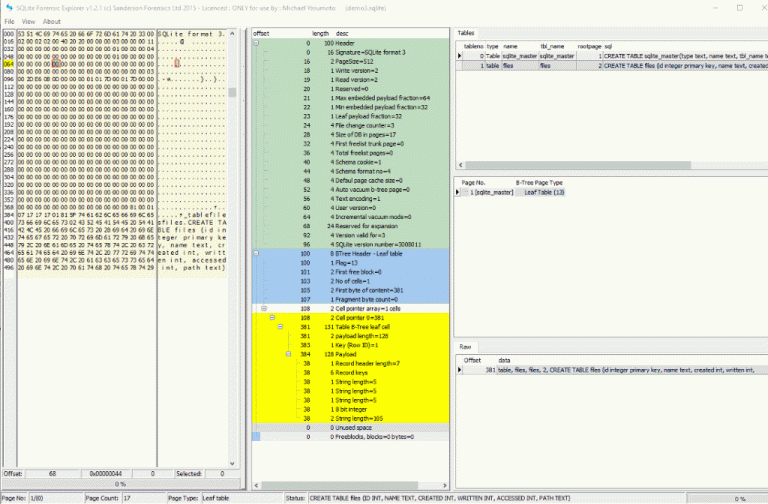Select the 'Unused space' row
Image resolution: width=768 pixels, height=504 pixels.
click(x=350, y=428)
